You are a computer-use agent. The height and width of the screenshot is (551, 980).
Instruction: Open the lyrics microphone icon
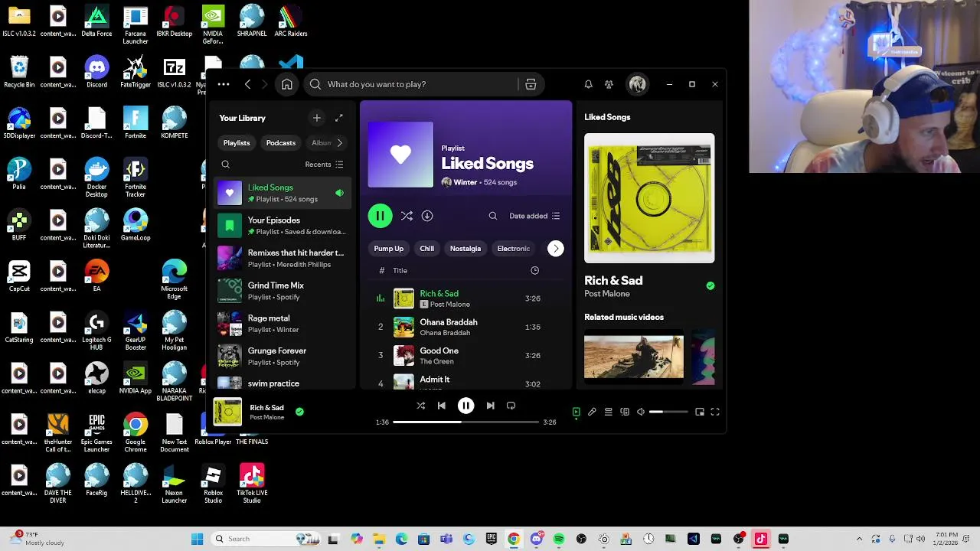[592, 412]
